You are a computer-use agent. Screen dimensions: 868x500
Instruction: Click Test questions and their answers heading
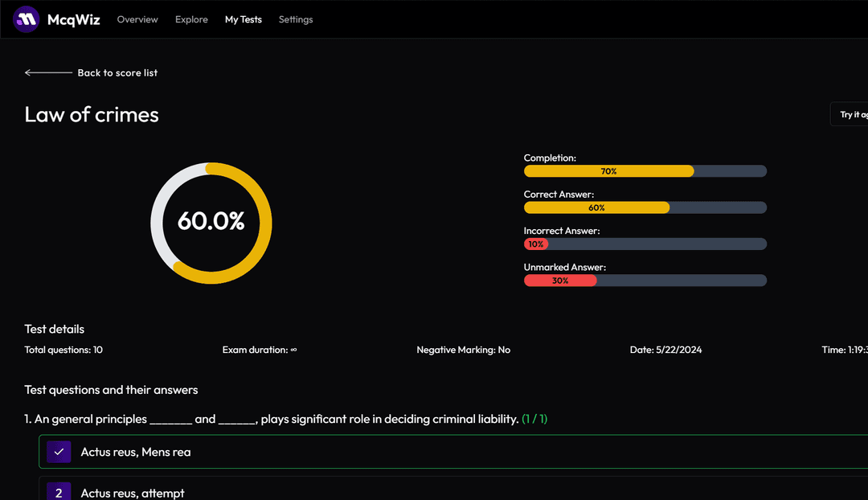click(111, 390)
